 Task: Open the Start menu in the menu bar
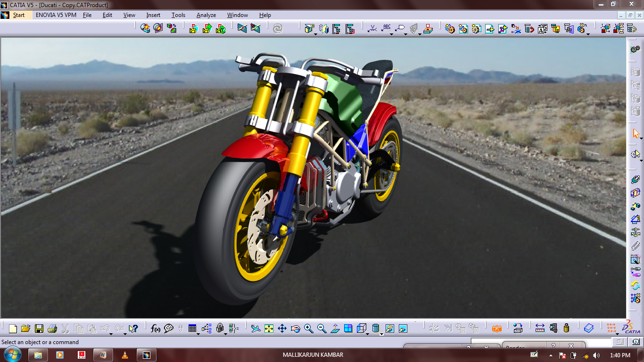(x=18, y=15)
